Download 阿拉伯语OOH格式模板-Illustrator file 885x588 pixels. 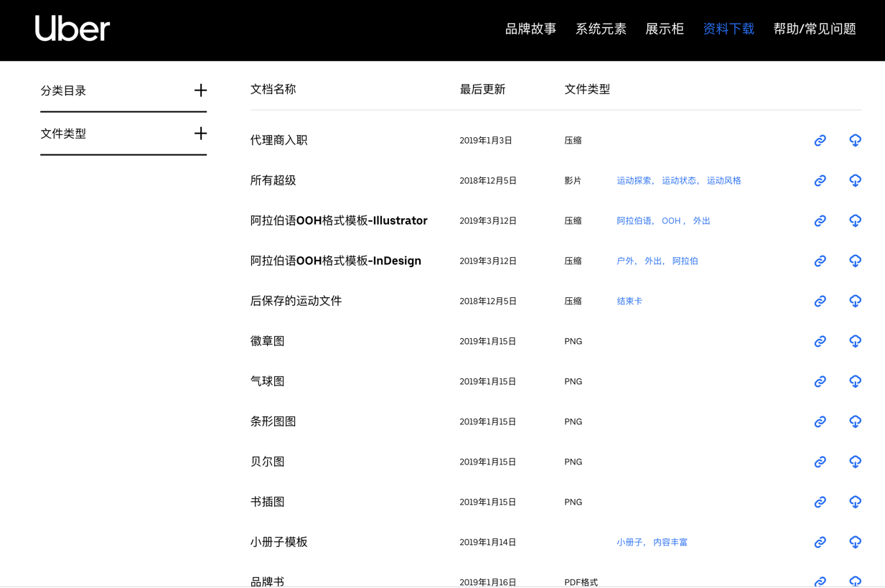(x=855, y=221)
